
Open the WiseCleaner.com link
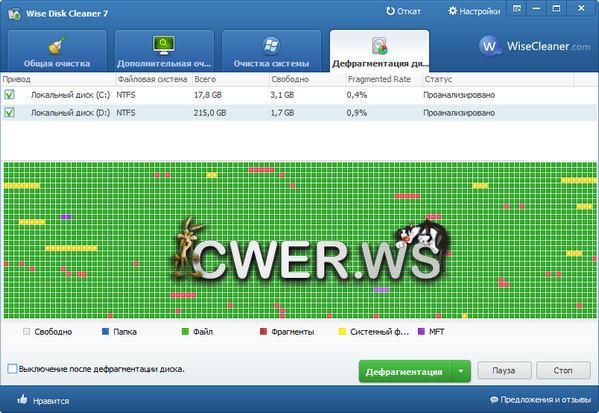pos(548,46)
